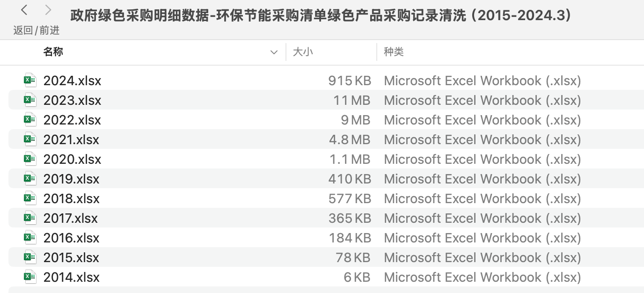The width and height of the screenshot is (644, 293).
Task: Click the file icon for 2017.xlsx
Action: point(30,218)
